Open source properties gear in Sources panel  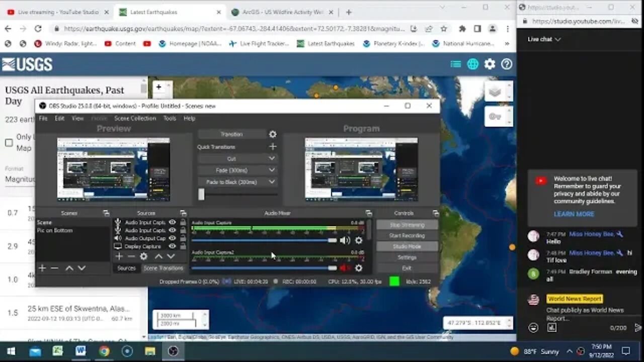tap(144, 256)
